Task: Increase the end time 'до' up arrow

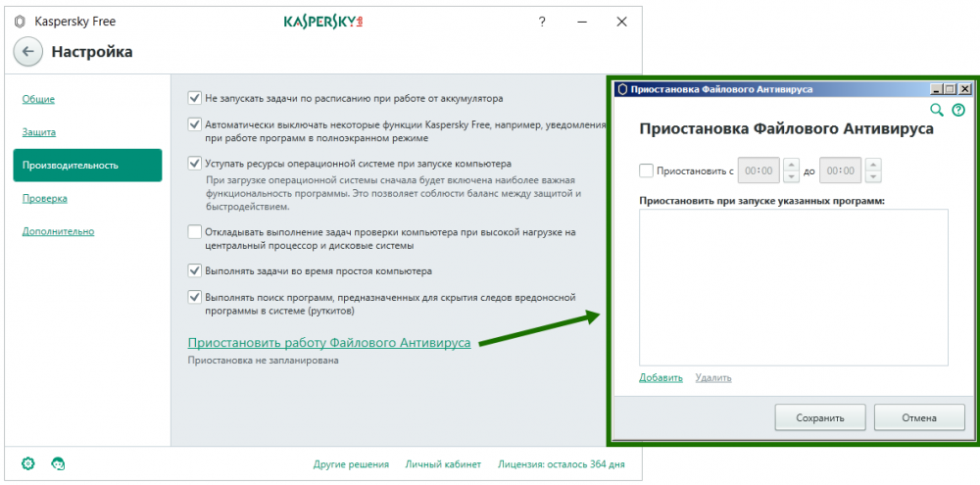Action: click(873, 165)
